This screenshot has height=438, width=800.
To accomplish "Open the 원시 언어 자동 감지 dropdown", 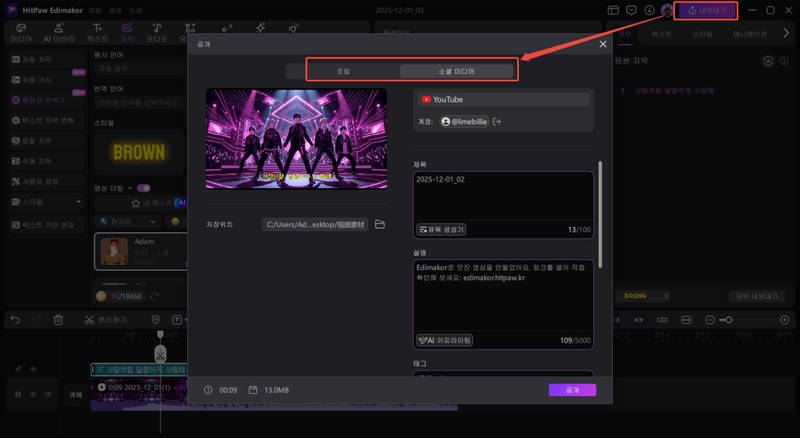I will (140, 68).
